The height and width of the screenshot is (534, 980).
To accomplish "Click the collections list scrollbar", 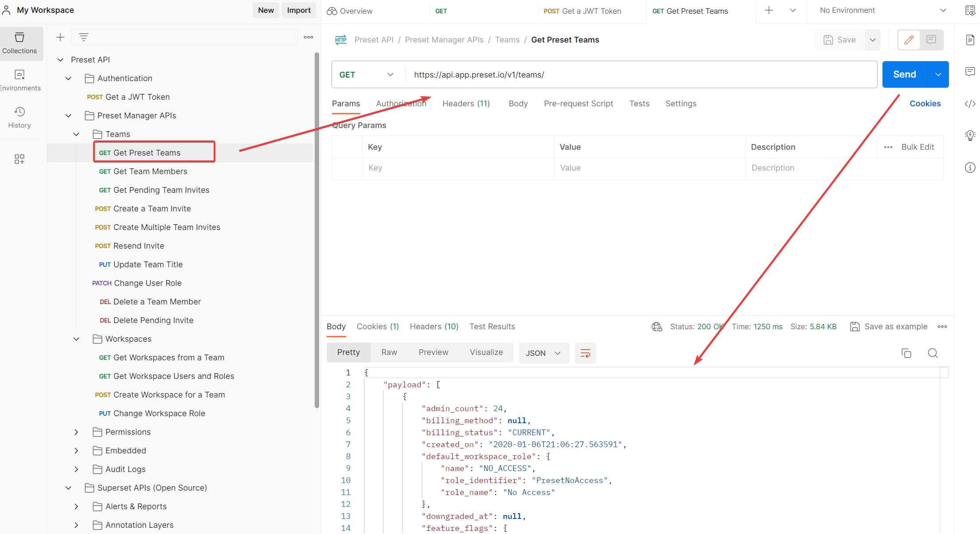I will [316, 230].
